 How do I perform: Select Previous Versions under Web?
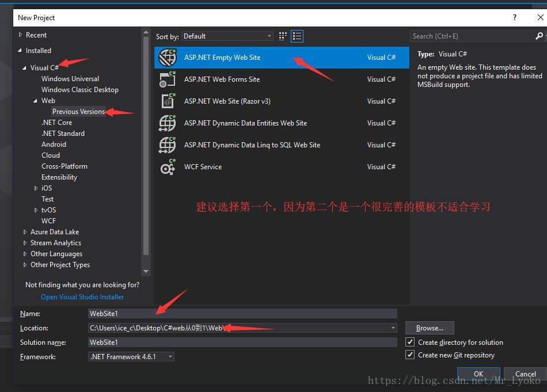click(78, 112)
